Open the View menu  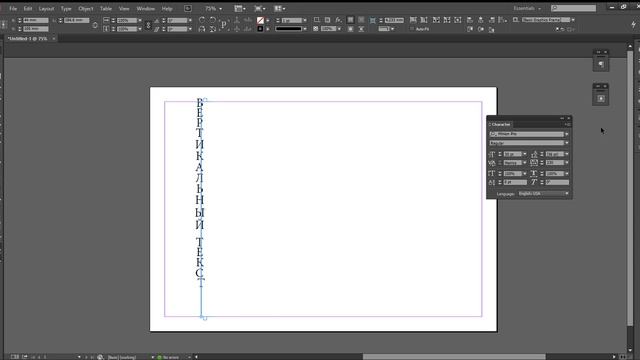[124, 8]
